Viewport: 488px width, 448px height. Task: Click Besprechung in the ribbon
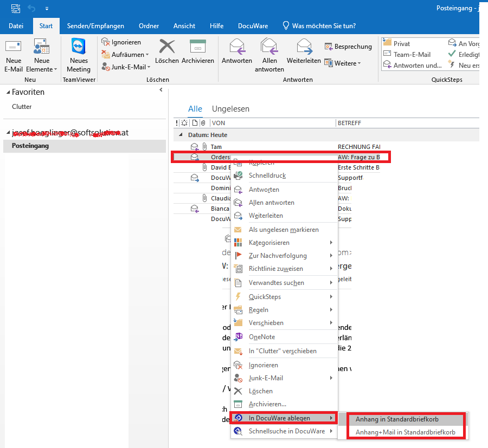pos(348,47)
